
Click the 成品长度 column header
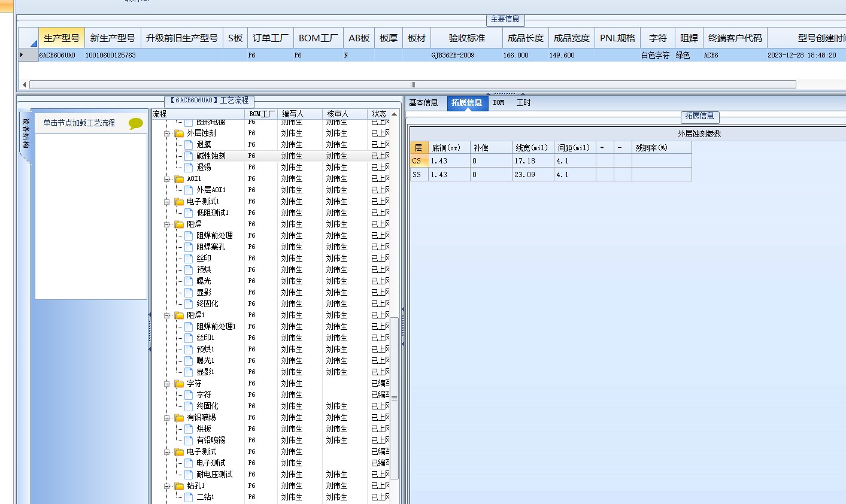pos(526,38)
